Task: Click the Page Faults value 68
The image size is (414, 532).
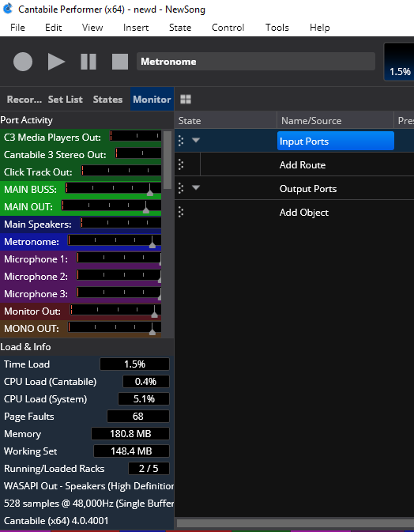Action: tap(138, 417)
